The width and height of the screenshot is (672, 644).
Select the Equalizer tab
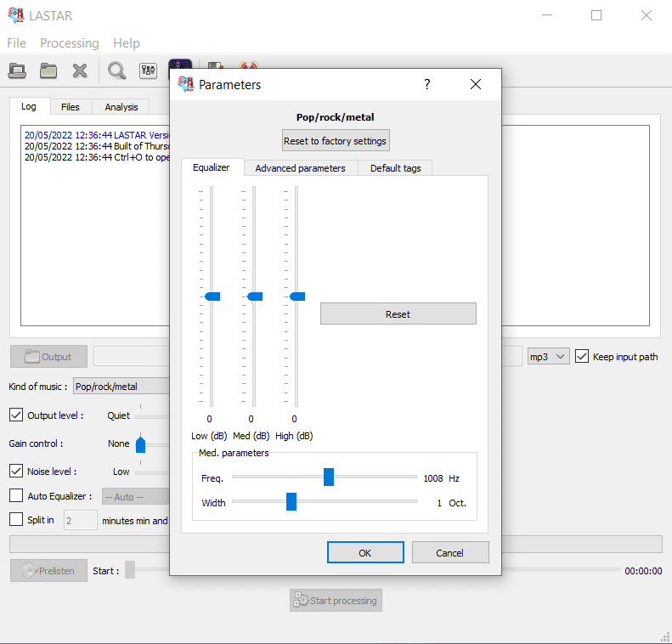coord(212,167)
